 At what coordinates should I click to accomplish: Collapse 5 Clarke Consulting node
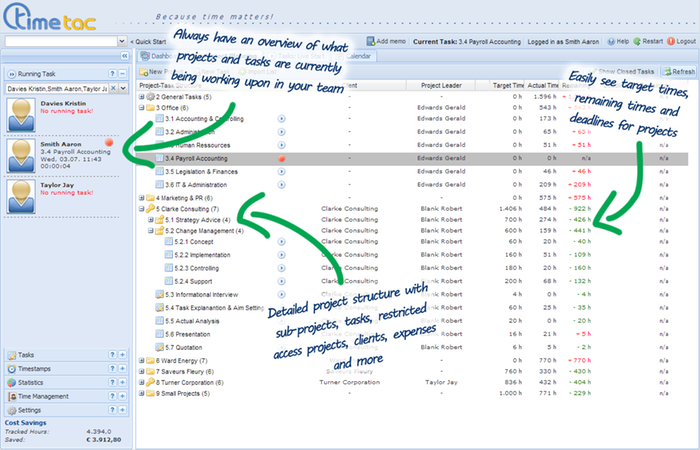pyautogui.click(x=142, y=209)
